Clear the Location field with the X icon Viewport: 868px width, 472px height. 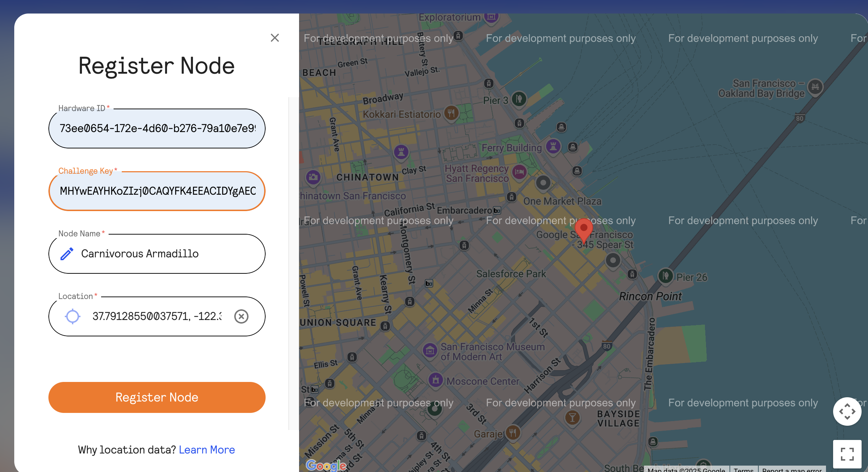click(x=241, y=316)
